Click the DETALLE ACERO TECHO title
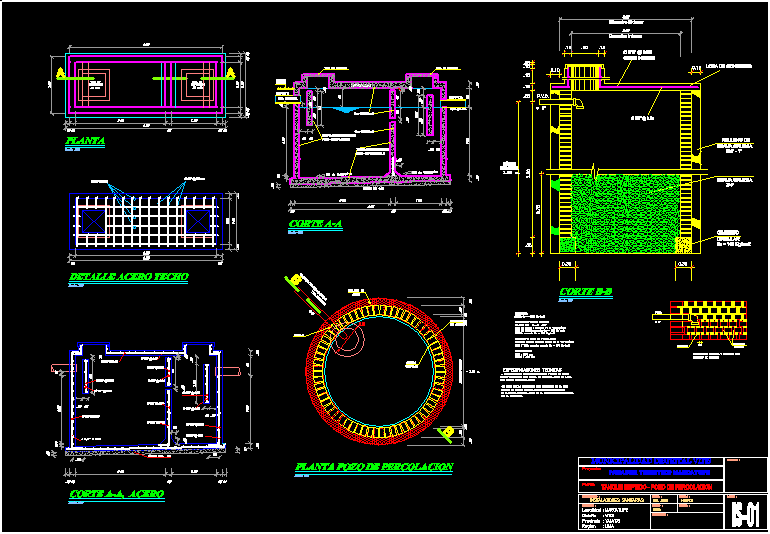This screenshot has width=770, height=534. [x=129, y=276]
